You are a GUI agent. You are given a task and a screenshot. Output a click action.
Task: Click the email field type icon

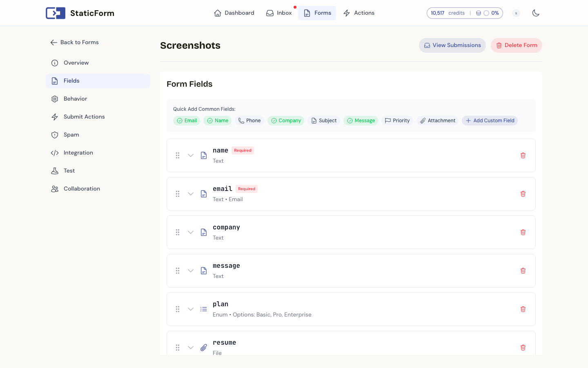tap(204, 194)
